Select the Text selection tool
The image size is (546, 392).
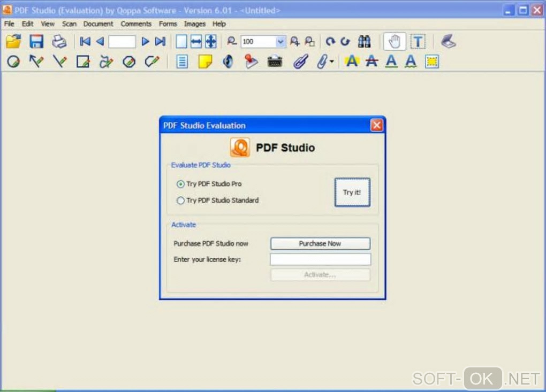[418, 42]
